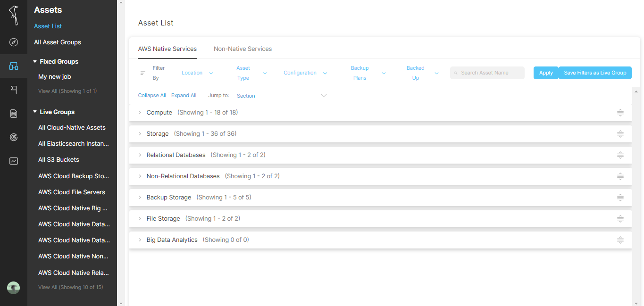Open AWS Cloud Native Big group
Image resolution: width=644 pixels, height=306 pixels.
[73, 208]
